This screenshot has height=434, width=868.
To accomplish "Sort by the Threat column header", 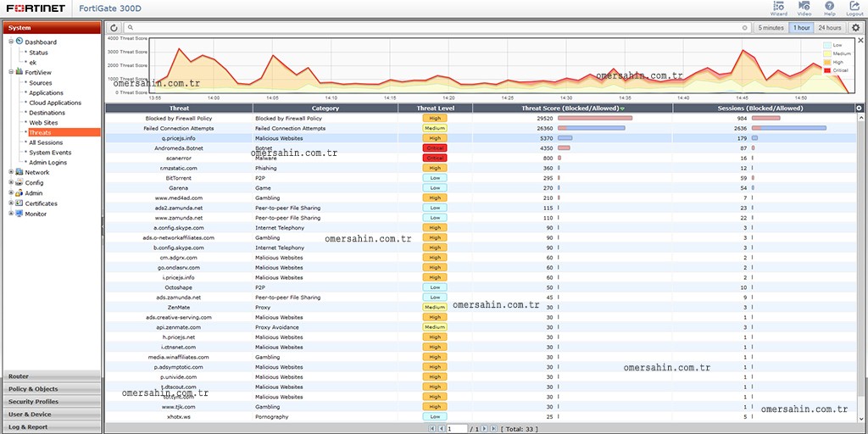I will (180, 108).
